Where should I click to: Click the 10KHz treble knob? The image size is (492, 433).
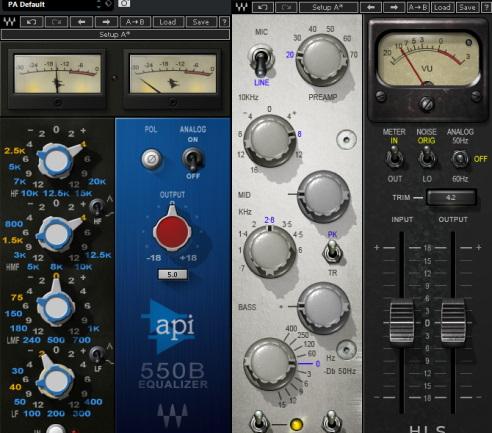pyautogui.click(x=270, y=140)
